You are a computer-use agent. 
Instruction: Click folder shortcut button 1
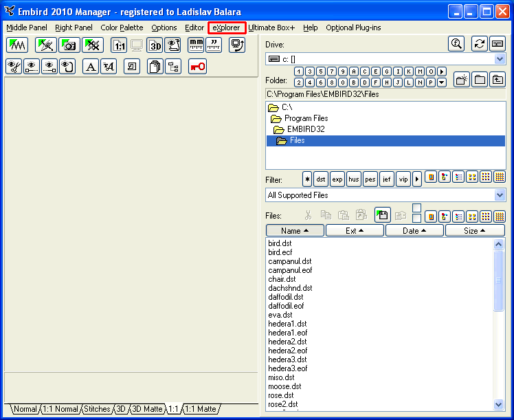pos(299,71)
